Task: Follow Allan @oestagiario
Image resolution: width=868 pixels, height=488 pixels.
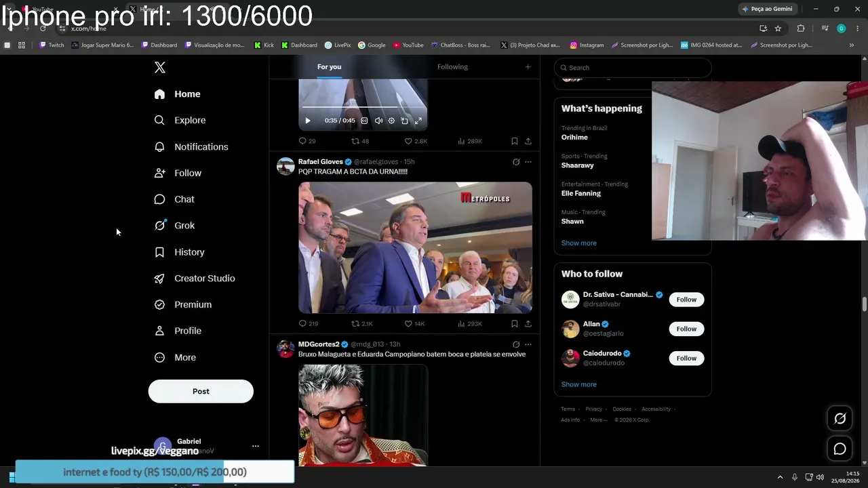Action: tap(686, 329)
